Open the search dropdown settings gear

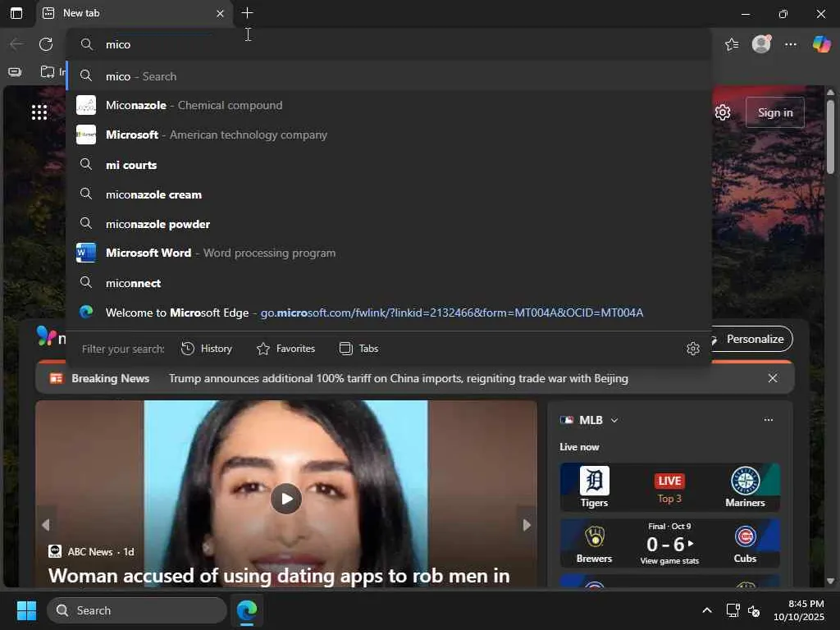(x=693, y=349)
